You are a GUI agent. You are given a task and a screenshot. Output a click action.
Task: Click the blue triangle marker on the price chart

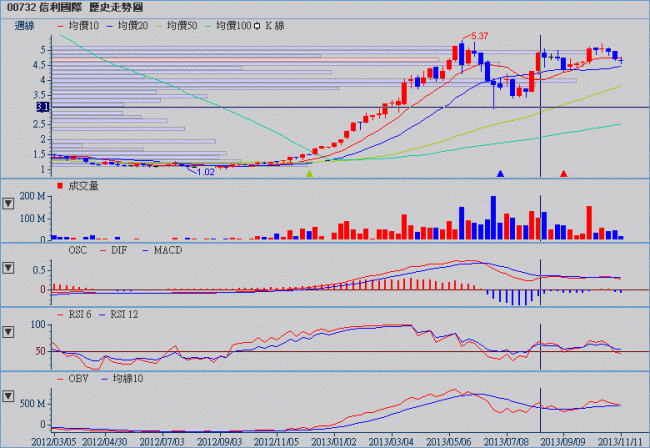pos(500,174)
